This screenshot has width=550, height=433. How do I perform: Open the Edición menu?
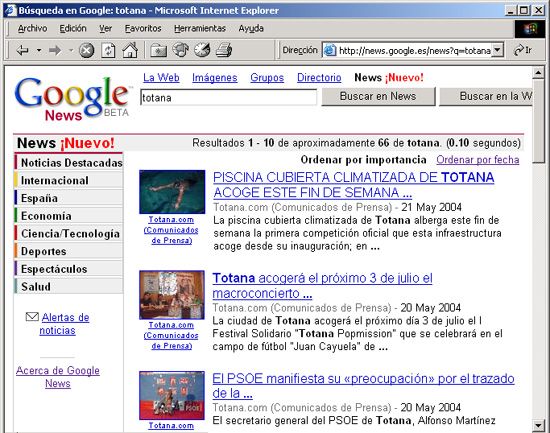[x=73, y=28]
